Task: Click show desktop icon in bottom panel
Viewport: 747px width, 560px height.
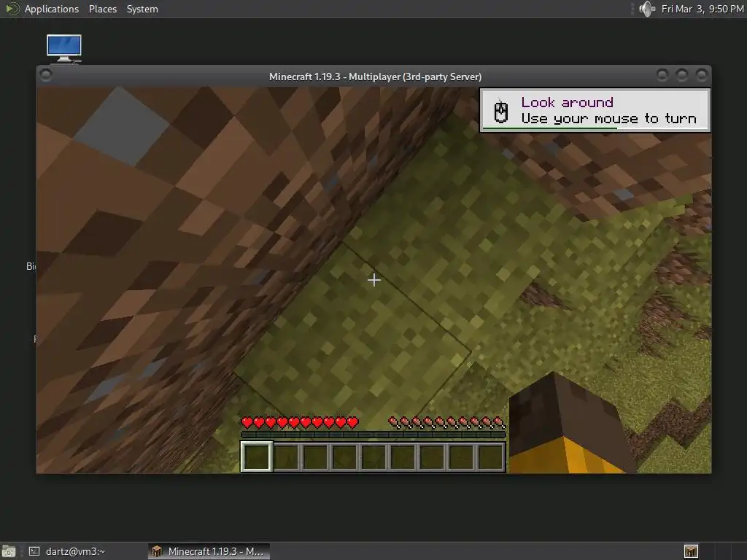Action: pyautogui.click(x=9, y=551)
